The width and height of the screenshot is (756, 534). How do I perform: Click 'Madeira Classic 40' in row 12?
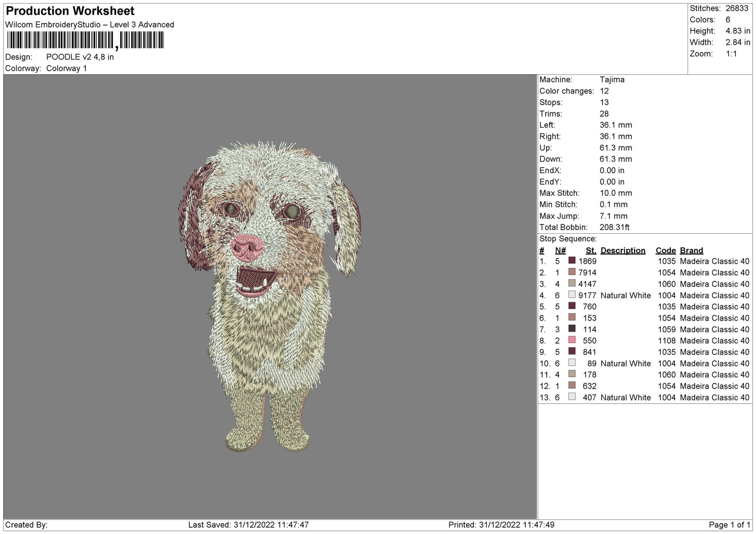[x=715, y=386]
